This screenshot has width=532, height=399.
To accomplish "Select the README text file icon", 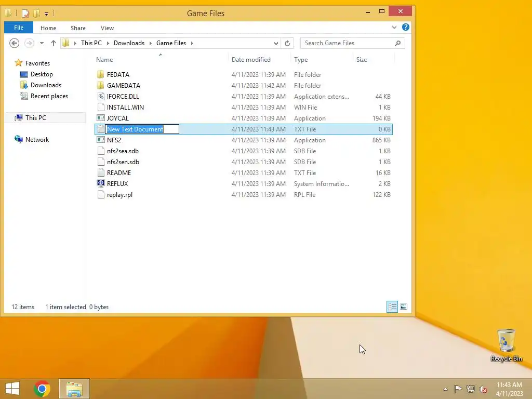I will pyautogui.click(x=101, y=172).
